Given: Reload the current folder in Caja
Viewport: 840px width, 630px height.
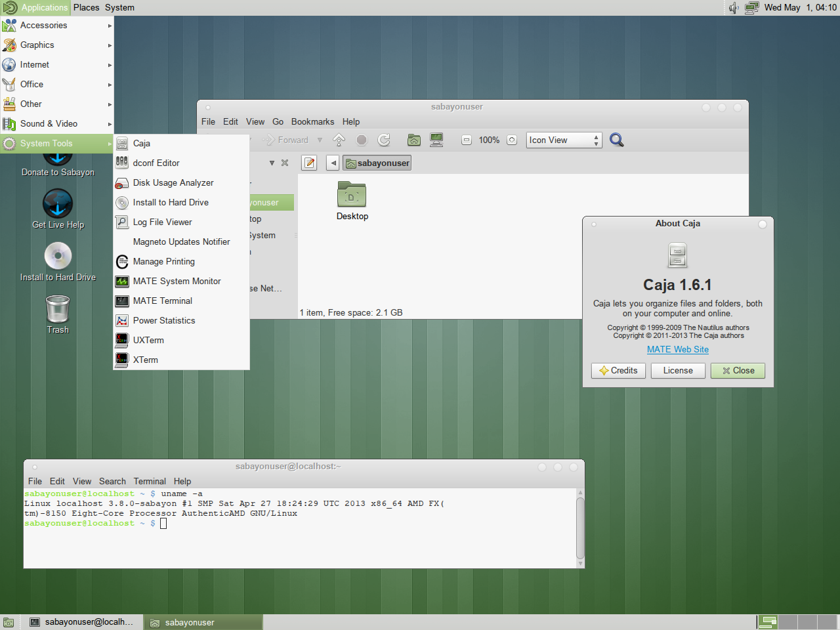Looking at the screenshot, I should pos(384,140).
